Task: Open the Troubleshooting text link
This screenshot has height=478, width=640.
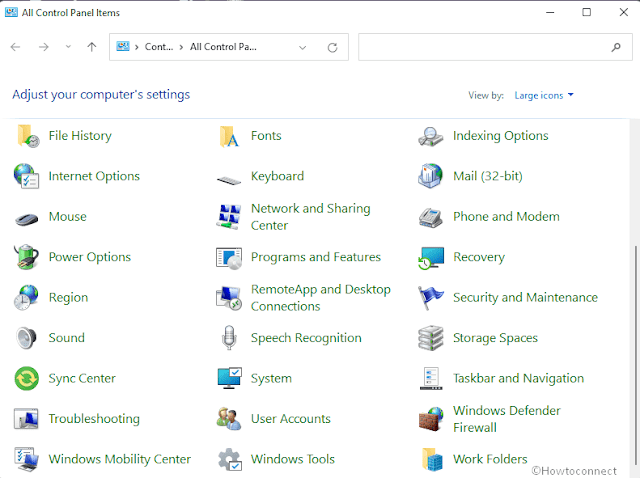Action: click(x=94, y=418)
